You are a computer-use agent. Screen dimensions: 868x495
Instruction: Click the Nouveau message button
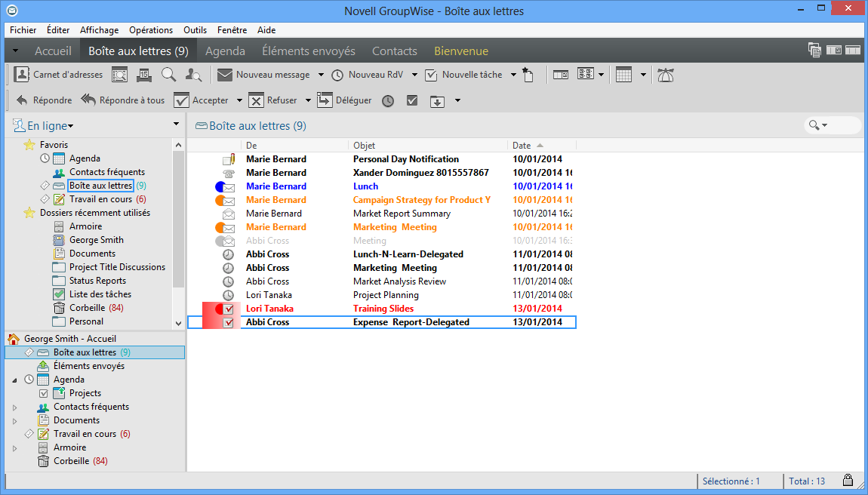click(x=264, y=75)
